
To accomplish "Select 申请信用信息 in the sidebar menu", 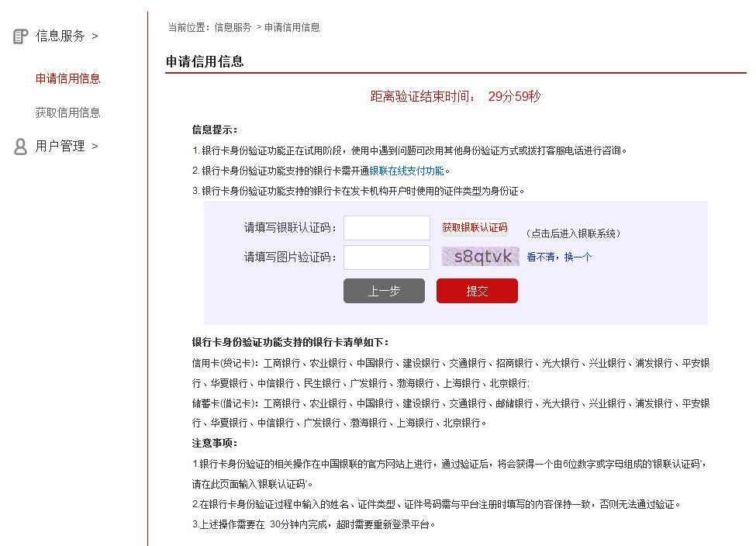I will (x=67, y=78).
